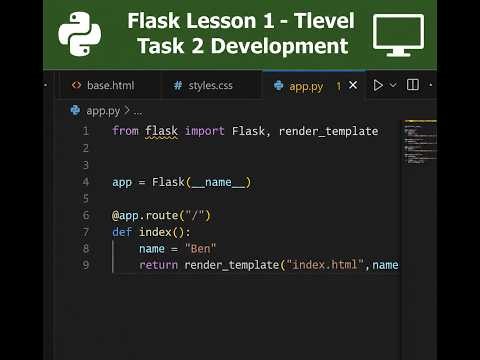Click line number 6 in the gutter
Image resolution: width=480 pixels, height=360 pixels.
86,215
